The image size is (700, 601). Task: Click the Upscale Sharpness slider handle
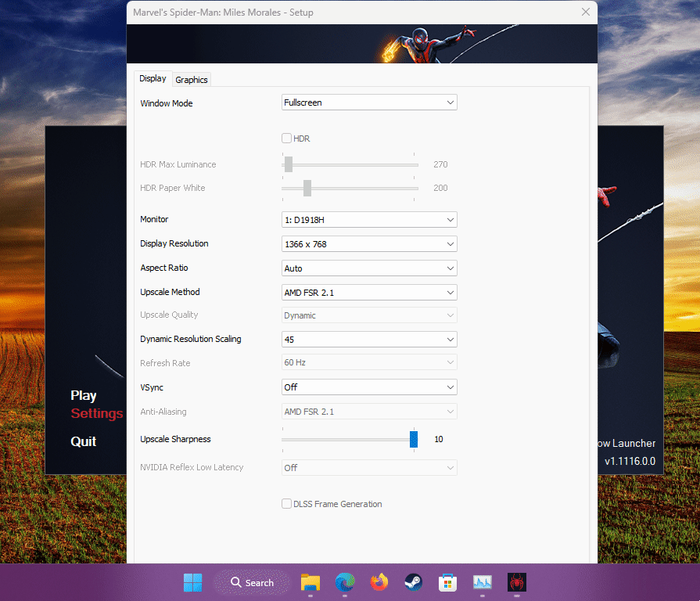(x=414, y=439)
